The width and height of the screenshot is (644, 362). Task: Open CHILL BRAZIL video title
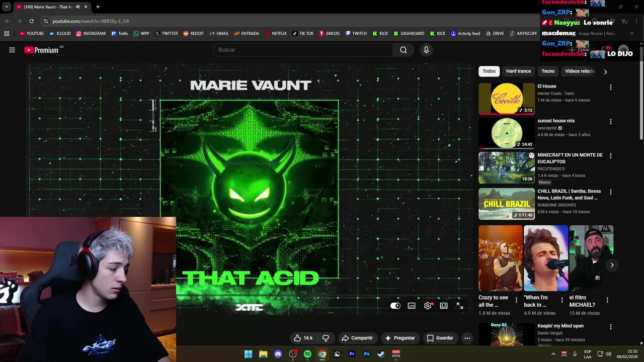569,195
